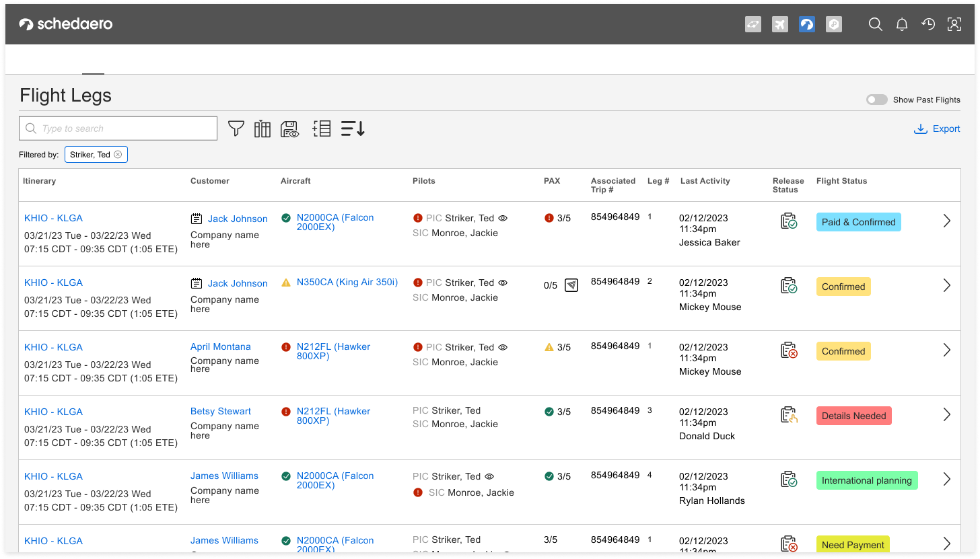Expand the Paid & Confirmed row chevron
980x559 pixels.
pyautogui.click(x=946, y=221)
